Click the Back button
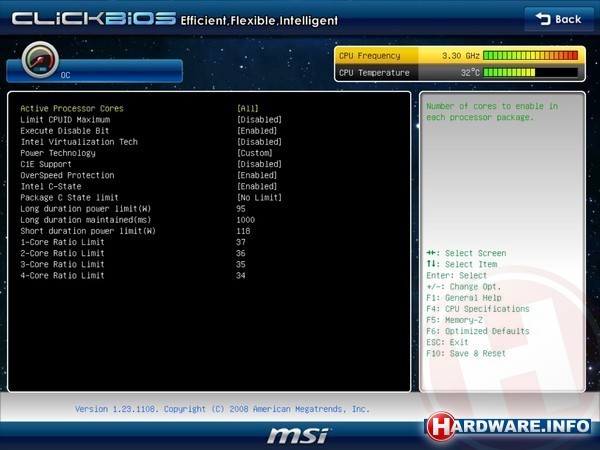 click(x=558, y=19)
